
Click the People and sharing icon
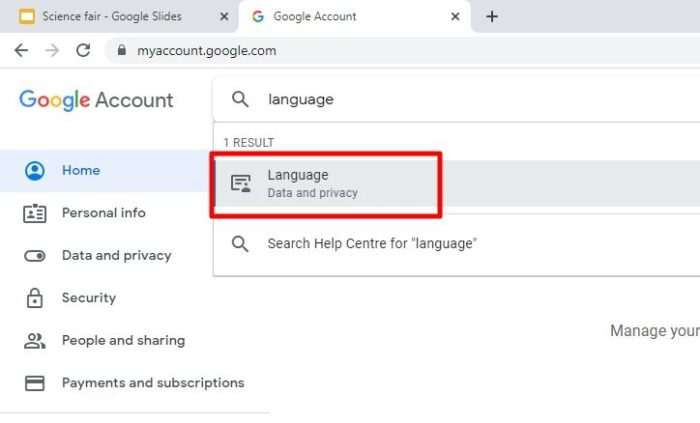(34, 341)
